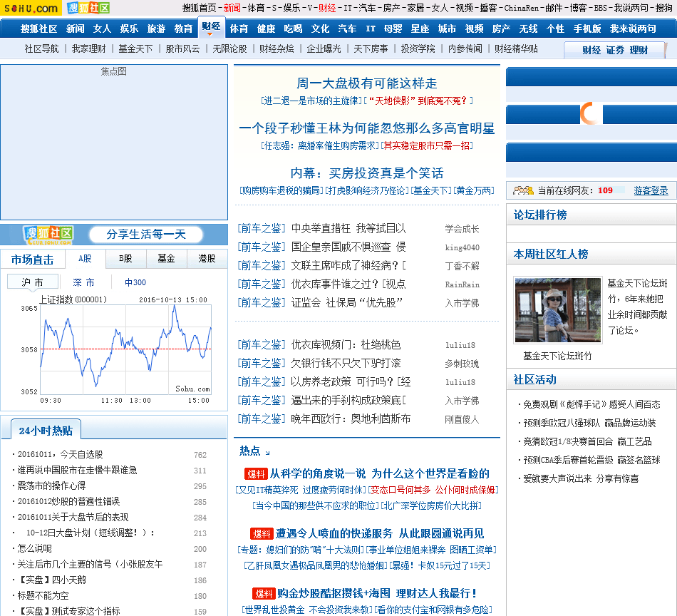Click the 财经 证券 理财 tab box

click(x=614, y=50)
